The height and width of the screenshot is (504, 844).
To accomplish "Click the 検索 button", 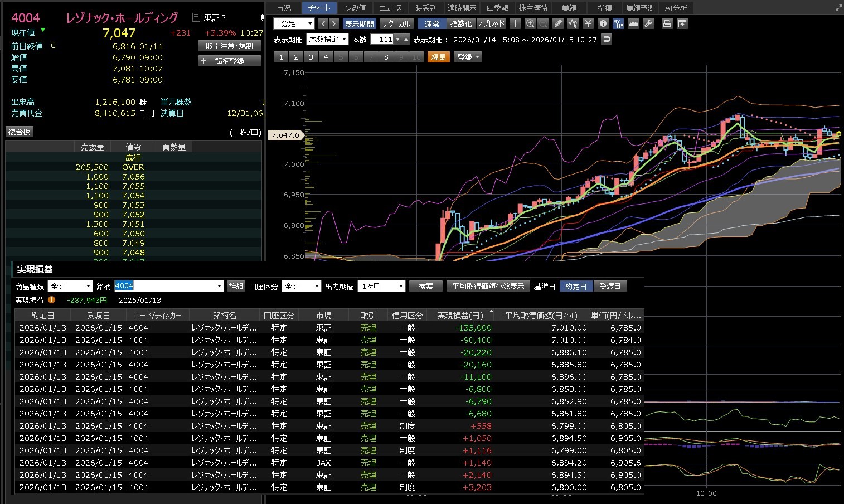I will tap(425, 286).
